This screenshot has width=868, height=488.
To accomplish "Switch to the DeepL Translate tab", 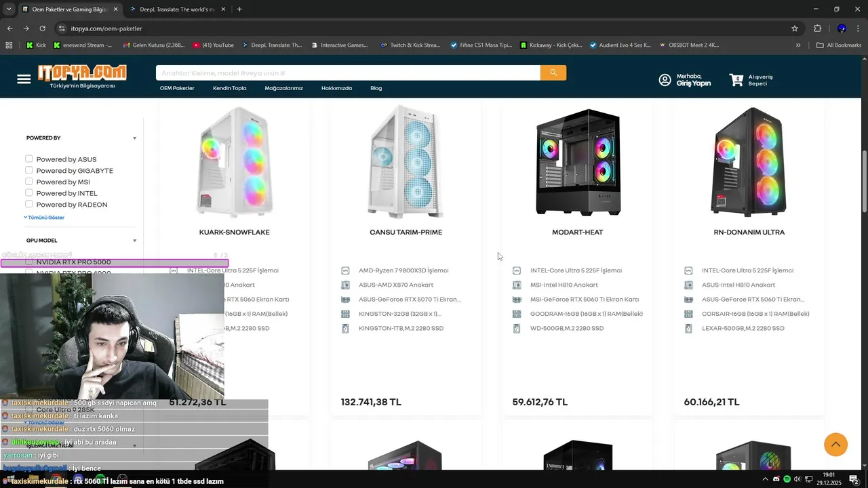I will coord(176,9).
